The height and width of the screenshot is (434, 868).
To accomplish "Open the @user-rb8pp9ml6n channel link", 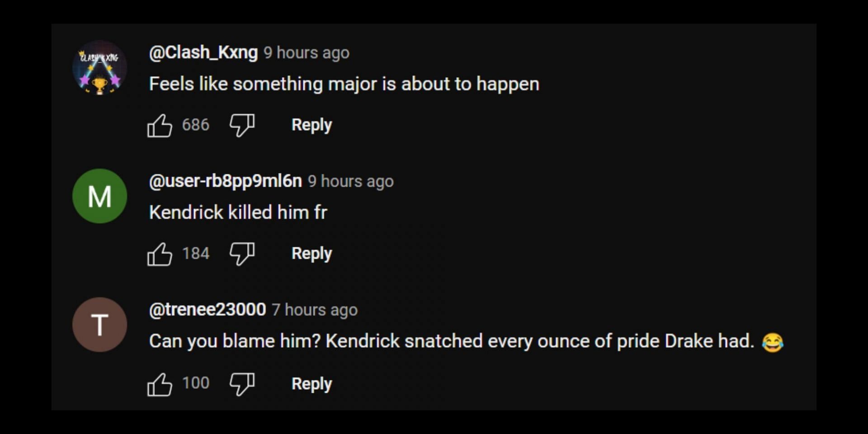I will tap(225, 181).
